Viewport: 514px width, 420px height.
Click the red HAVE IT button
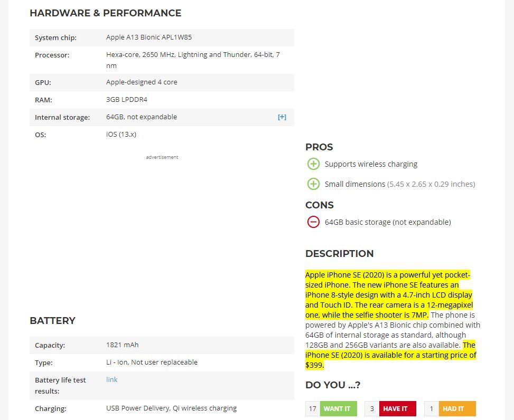(x=397, y=408)
